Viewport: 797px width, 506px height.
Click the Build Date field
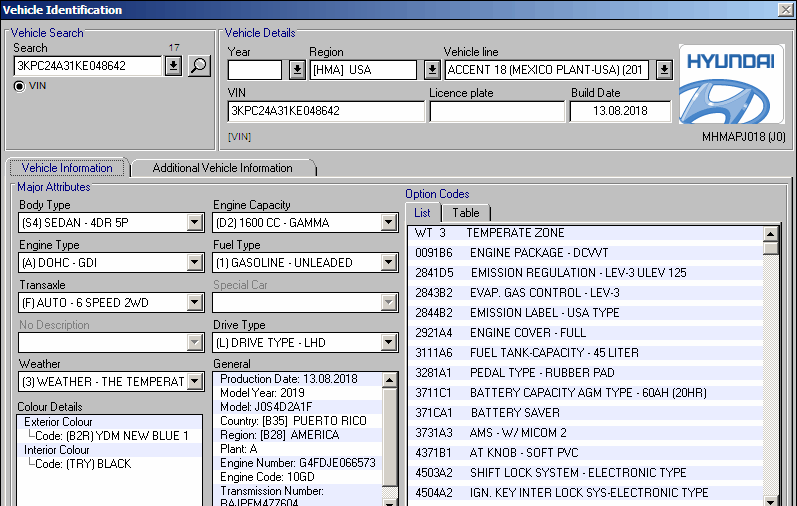(x=620, y=111)
